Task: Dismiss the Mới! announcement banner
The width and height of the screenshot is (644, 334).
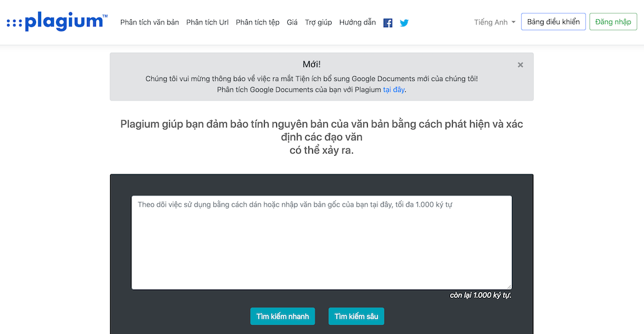Action: coord(520,65)
